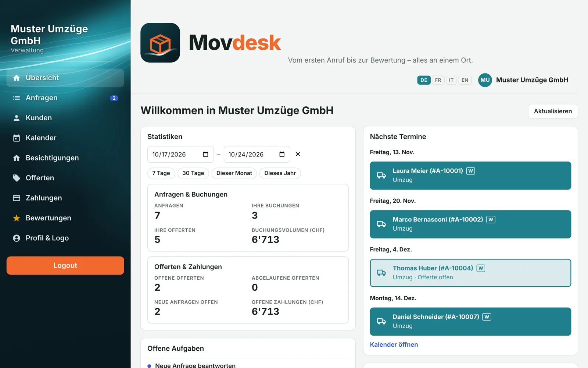Image resolution: width=588 pixels, height=368 pixels.
Task: Open the Thomas Huber (#A-10004) appointment
Action: [470, 273]
